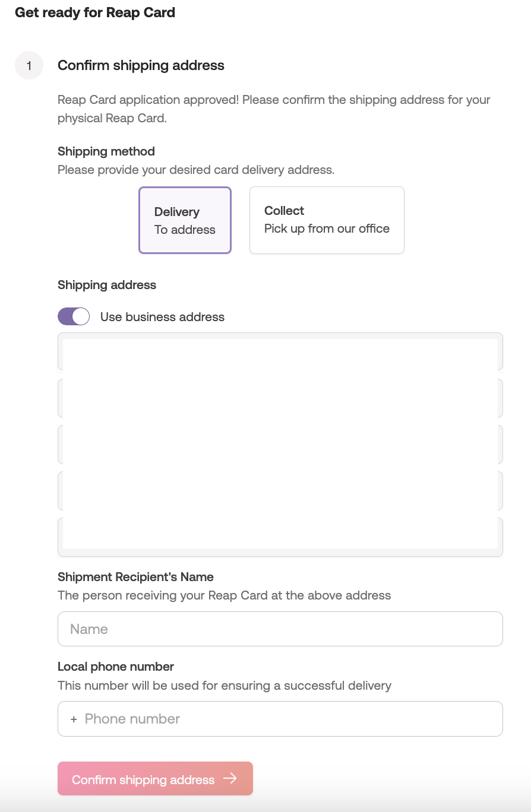The height and width of the screenshot is (812, 531).
Task: Click the arrow icon in the confirm button
Action: (x=230, y=779)
